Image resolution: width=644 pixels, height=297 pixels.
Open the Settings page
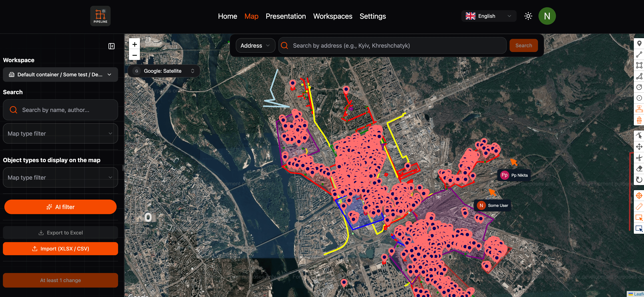(x=373, y=16)
